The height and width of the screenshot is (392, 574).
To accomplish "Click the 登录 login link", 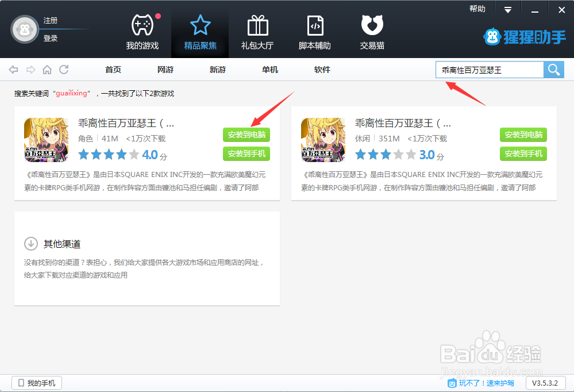I will (x=51, y=38).
